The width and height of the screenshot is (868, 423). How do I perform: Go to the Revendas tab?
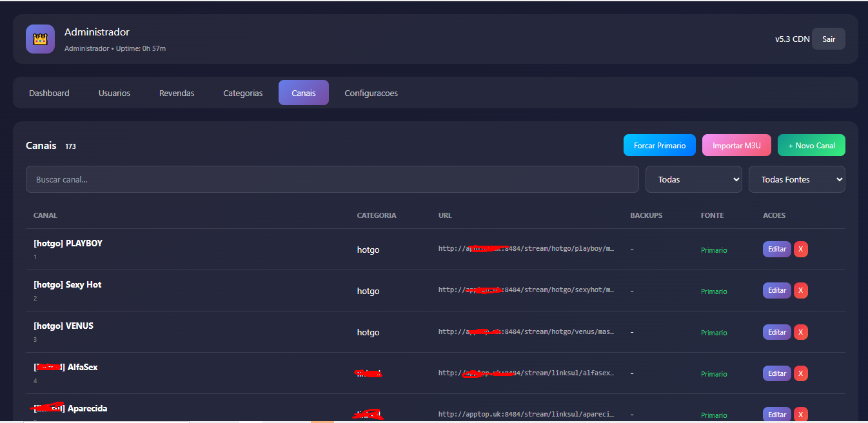coord(177,93)
